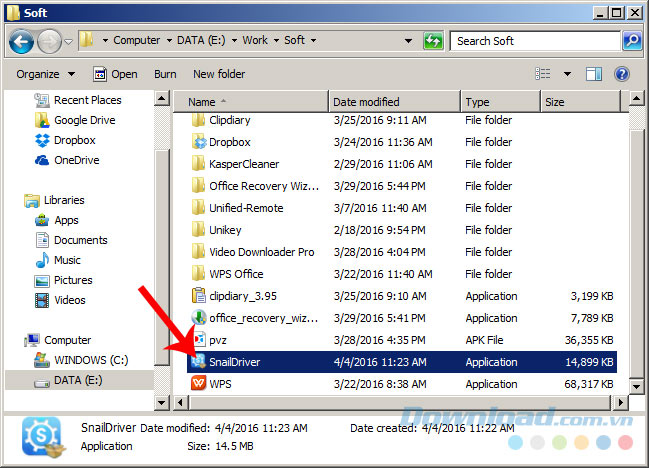Select the Unified-Remote folder
The height and width of the screenshot is (468, 649).
(x=246, y=208)
